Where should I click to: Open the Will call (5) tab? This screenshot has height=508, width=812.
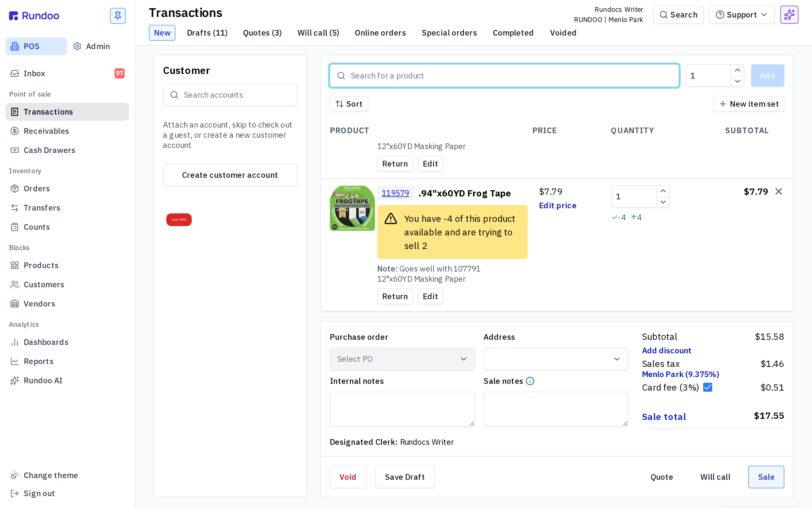[318, 32]
